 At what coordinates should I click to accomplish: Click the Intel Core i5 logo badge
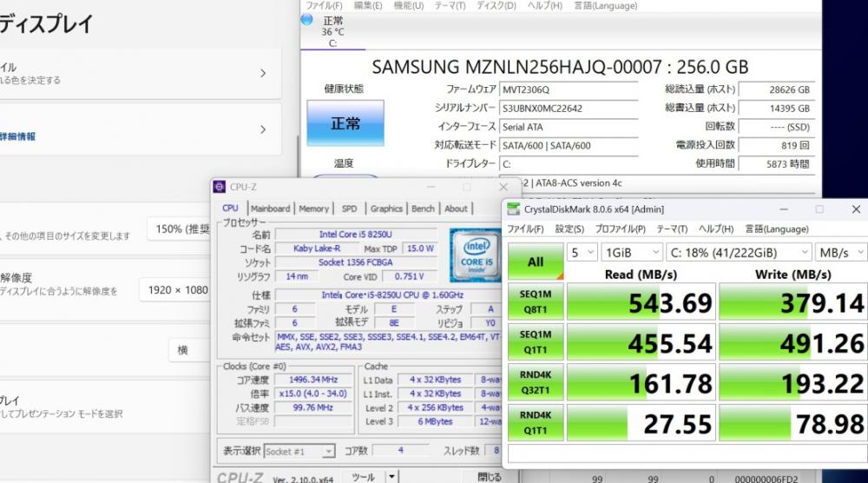pyautogui.click(x=475, y=254)
